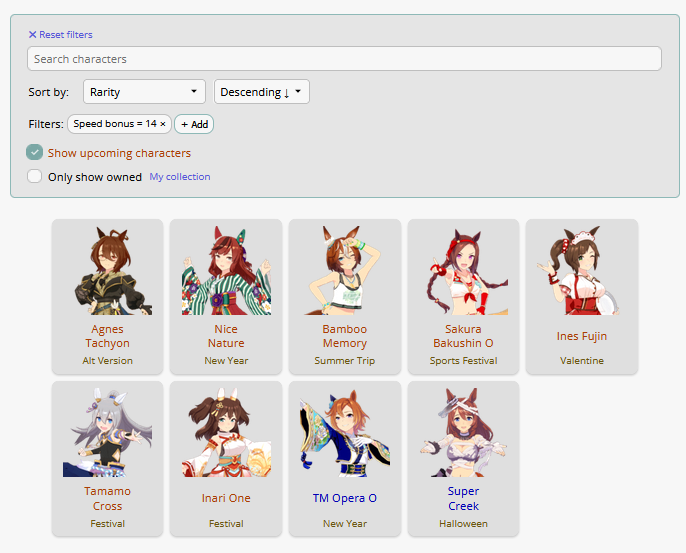Click the Alt Version subtitle text
This screenshot has width=686, height=553.
[x=108, y=360]
